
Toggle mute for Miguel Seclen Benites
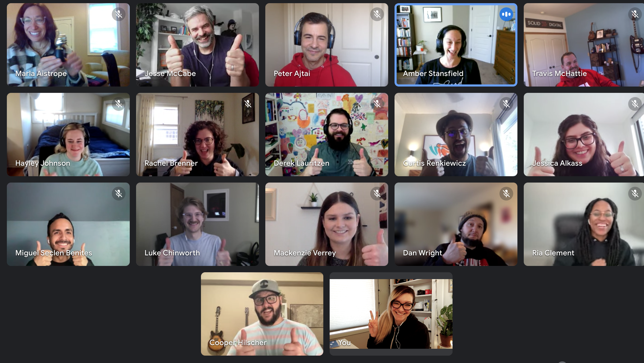pos(118,193)
